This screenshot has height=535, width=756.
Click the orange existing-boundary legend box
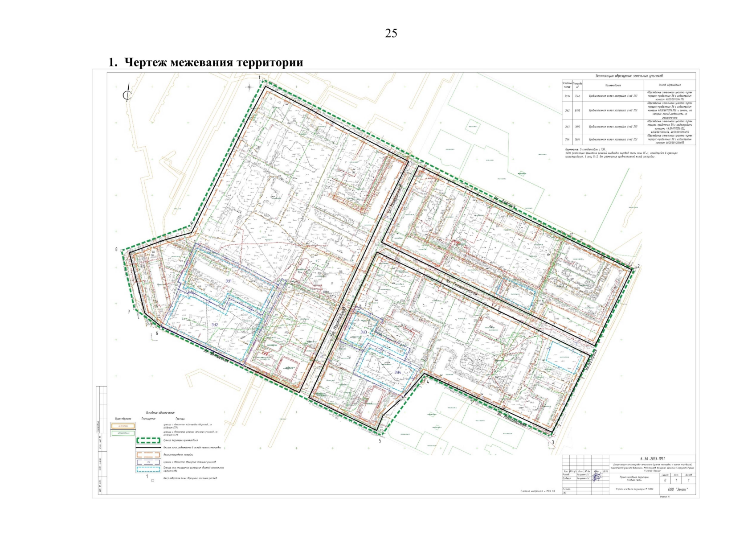tap(123, 426)
